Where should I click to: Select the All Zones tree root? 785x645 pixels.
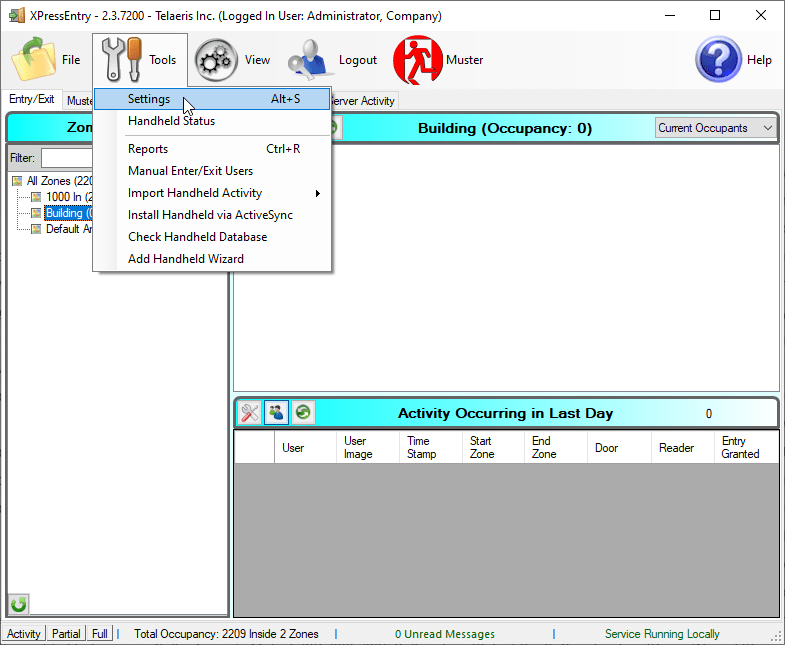tap(60, 181)
